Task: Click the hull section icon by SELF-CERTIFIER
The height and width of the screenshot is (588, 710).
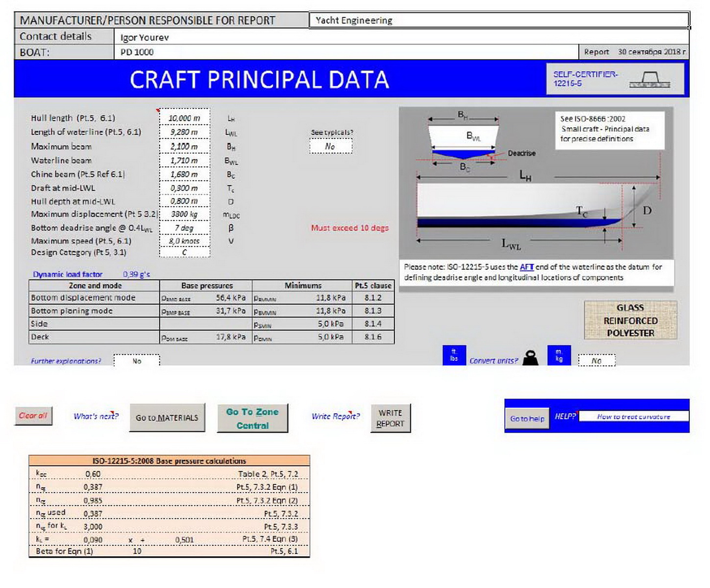Action: 650,79
